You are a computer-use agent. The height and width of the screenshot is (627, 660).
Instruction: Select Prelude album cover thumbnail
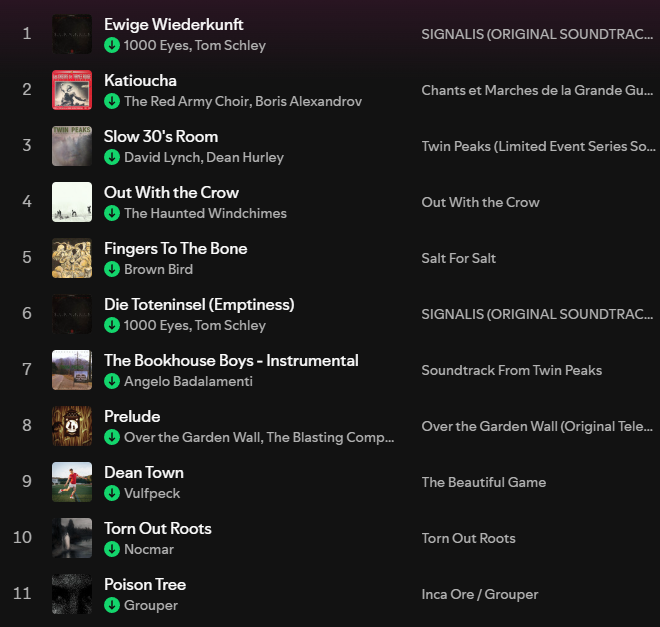point(72,426)
